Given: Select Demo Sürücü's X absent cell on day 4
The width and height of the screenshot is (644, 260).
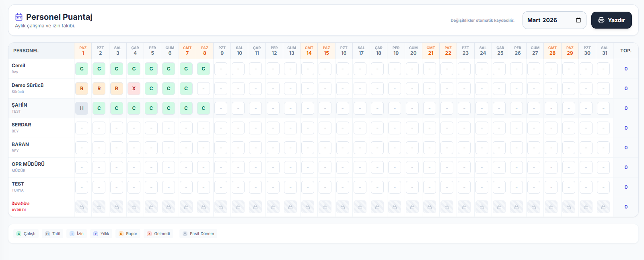Looking at the screenshot, I should coord(134,89).
